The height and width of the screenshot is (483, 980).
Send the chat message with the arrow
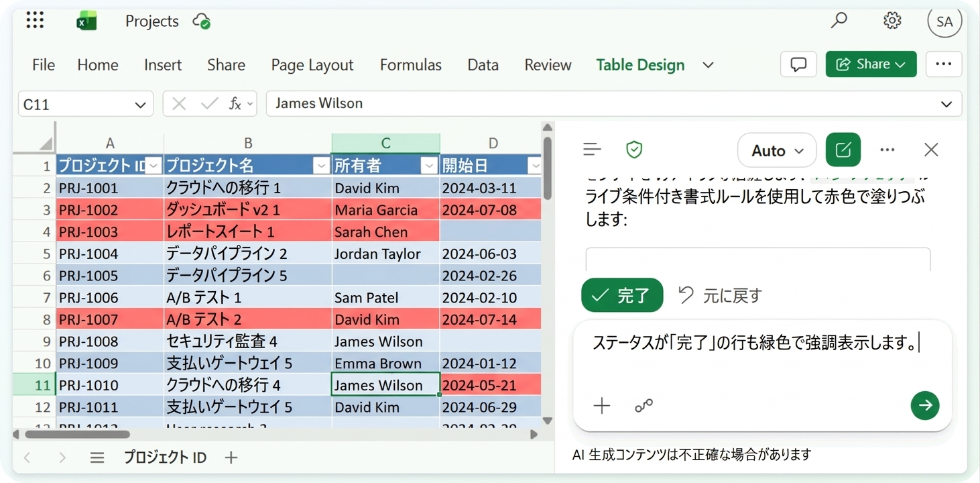(x=925, y=405)
